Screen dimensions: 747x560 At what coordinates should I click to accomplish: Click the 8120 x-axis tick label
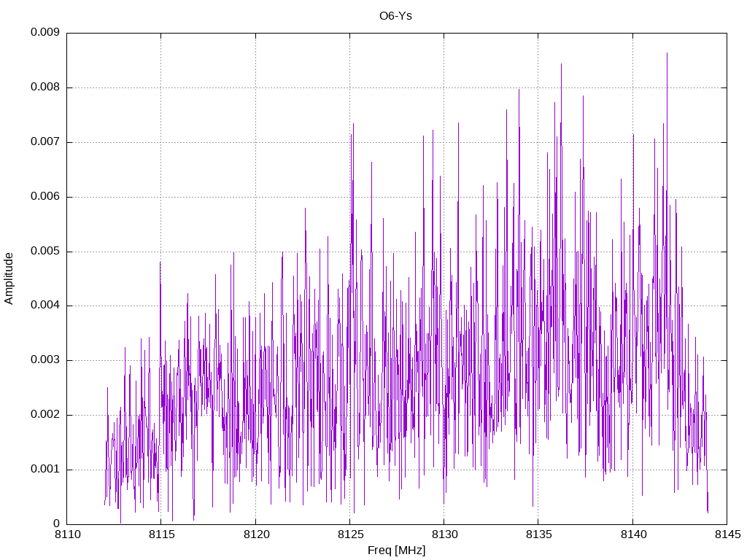coord(256,534)
